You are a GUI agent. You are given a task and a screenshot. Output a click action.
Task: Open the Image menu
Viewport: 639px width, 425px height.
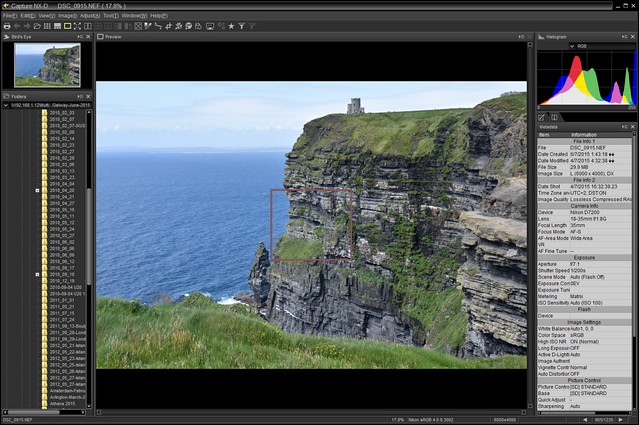click(x=67, y=15)
